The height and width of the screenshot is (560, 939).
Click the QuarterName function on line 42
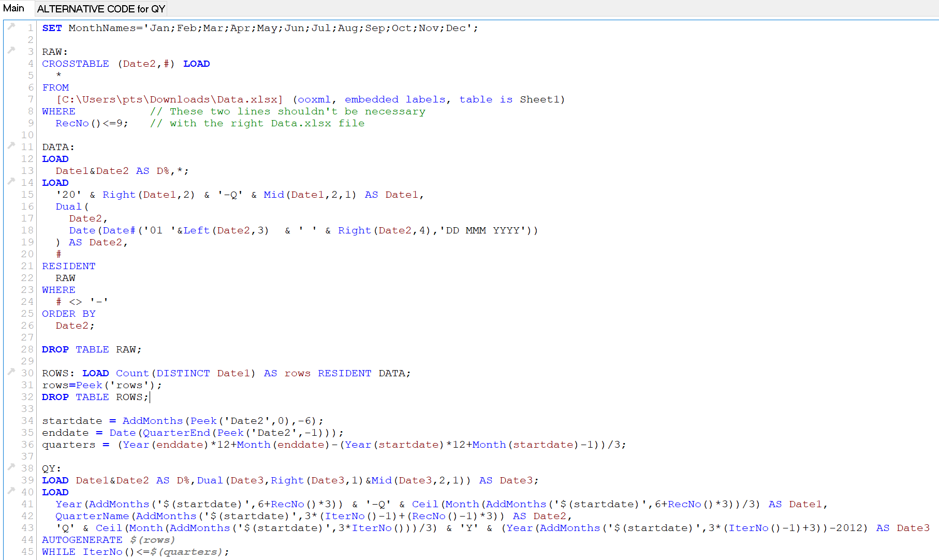[x=92, y=516]
